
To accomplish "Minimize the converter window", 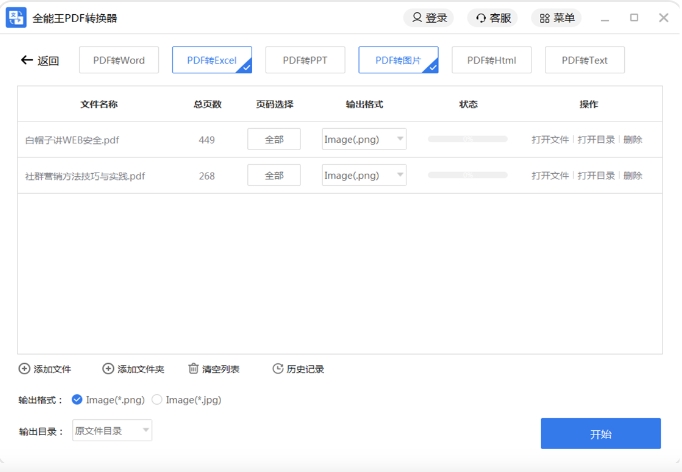I will tap(605, 18).
